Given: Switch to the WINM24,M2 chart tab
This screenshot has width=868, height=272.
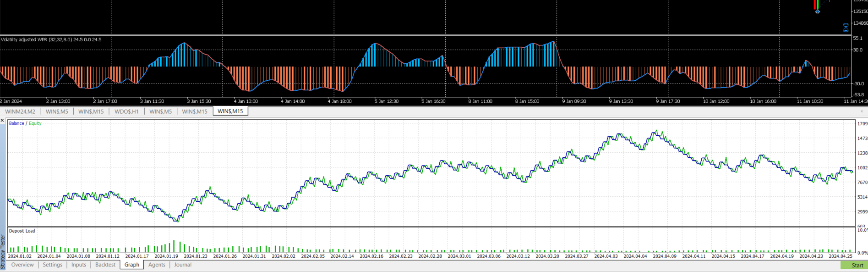Looking at the screenshot, I should [20, 111].
